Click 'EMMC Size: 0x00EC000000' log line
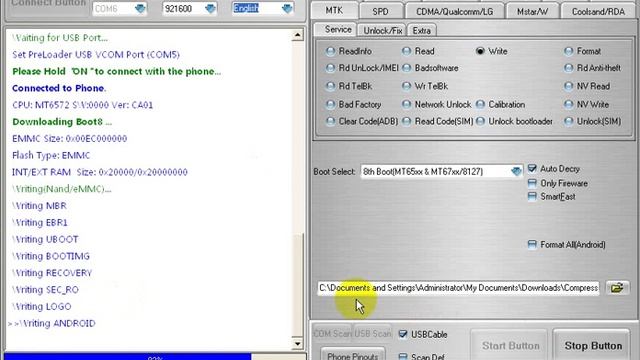 point(69,138)
